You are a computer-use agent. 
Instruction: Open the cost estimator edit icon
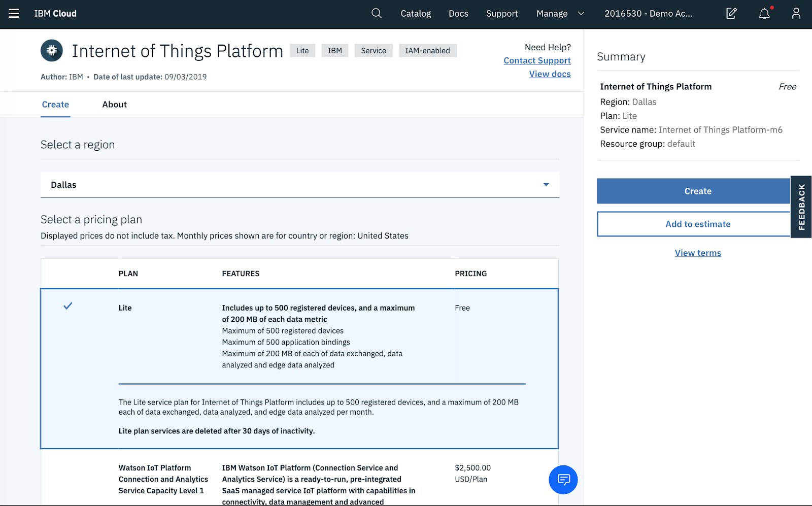pos(731,14)
